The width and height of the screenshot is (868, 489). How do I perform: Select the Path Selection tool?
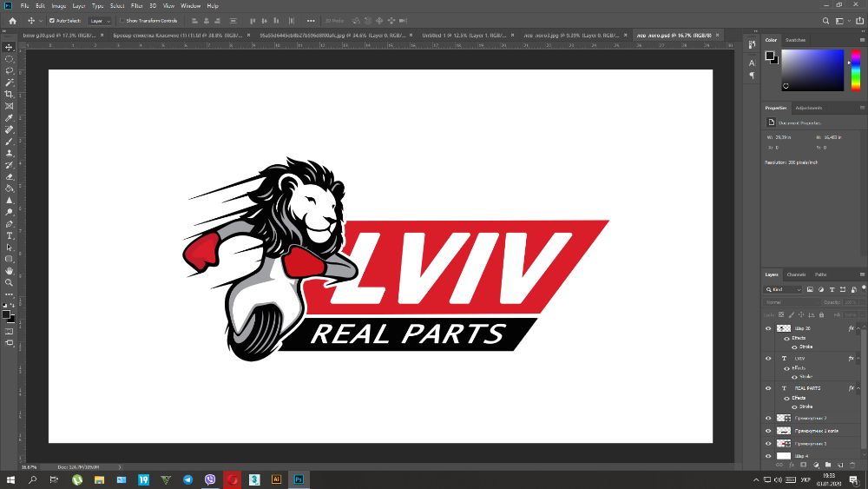9,247
